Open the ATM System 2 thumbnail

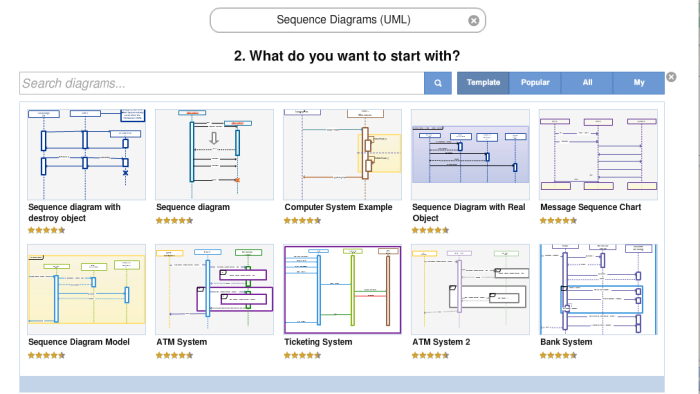(x=470, y=289)
